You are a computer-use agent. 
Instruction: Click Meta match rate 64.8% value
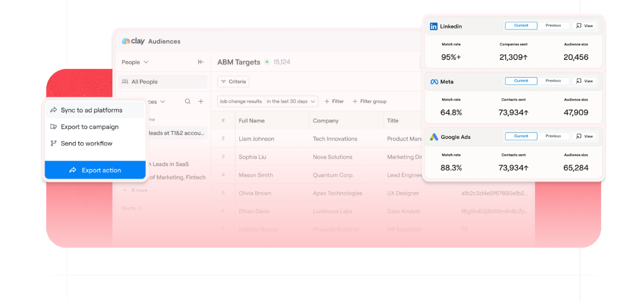click(x=451, y=112)
